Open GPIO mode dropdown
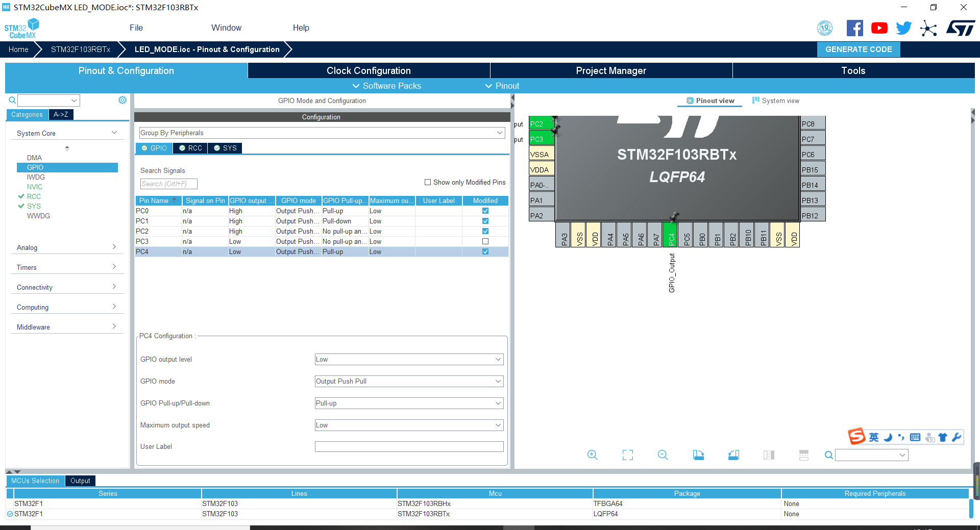Image resolution: width=980 pixels, height=530 pixels. (409, 381)
